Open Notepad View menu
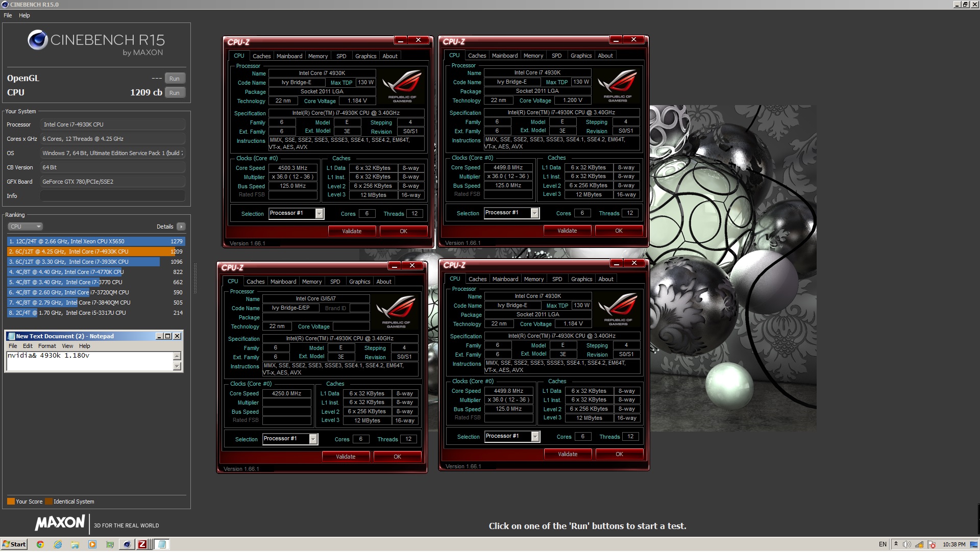The width and height of the screenshot is (980, 552). [x=67, y=346]
